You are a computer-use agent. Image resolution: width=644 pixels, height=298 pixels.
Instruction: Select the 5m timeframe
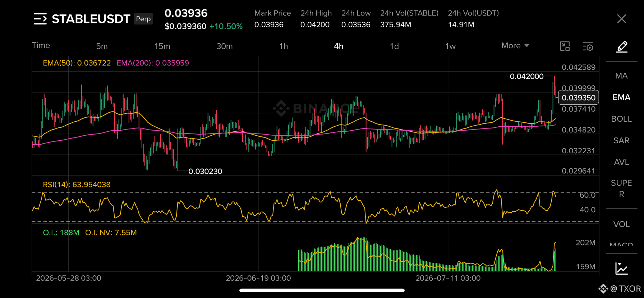102,46
